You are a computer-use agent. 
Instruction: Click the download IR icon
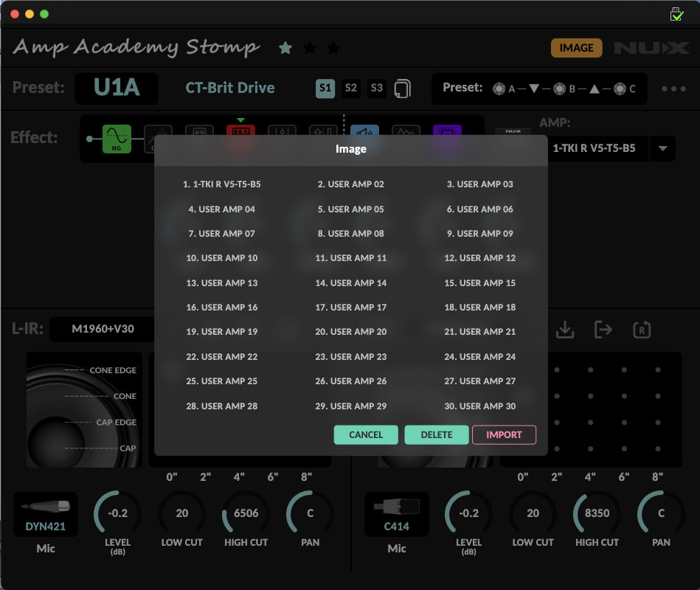tap(565, 330)
